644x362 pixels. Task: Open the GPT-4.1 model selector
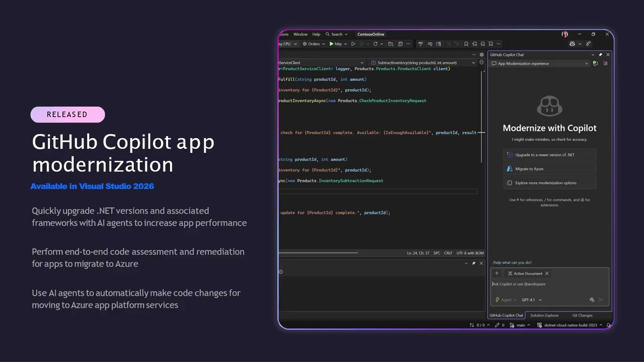532,300
